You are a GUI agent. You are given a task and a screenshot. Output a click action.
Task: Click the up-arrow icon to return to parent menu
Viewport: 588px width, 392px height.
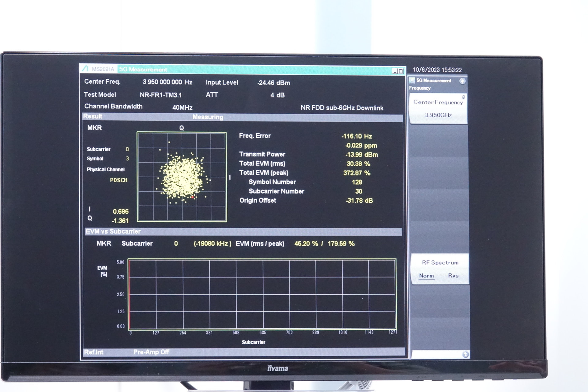click(x=463, y=81)
